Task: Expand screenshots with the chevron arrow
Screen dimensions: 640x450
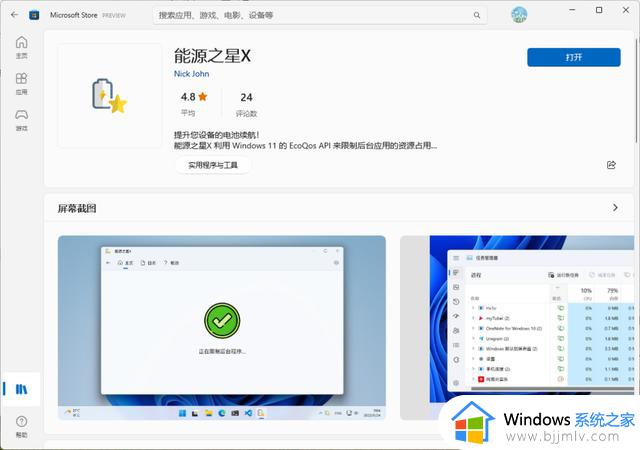Action: point(615,208)
